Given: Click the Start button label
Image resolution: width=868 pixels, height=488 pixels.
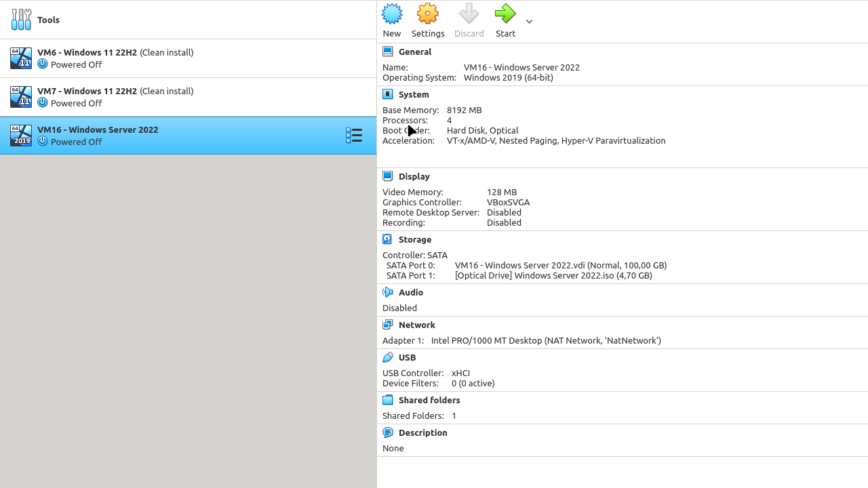Looking at the screenshot, I should pos(505,33).
